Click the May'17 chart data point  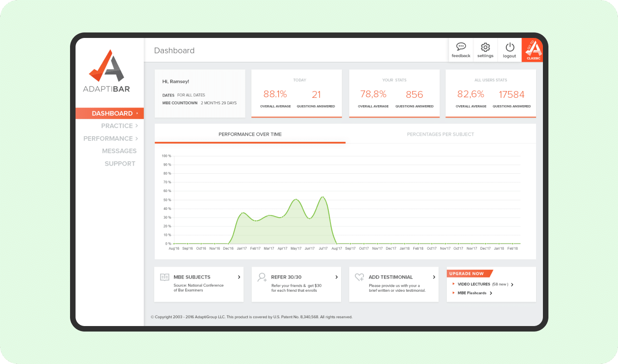[x=296, y=200]
